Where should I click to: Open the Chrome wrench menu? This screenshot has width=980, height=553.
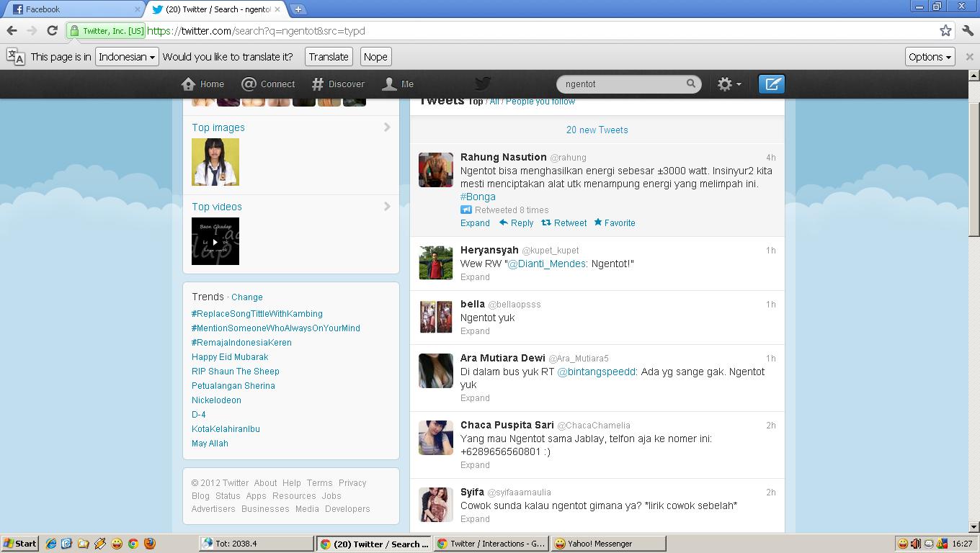pyautogui.click(x=968, y=30)
